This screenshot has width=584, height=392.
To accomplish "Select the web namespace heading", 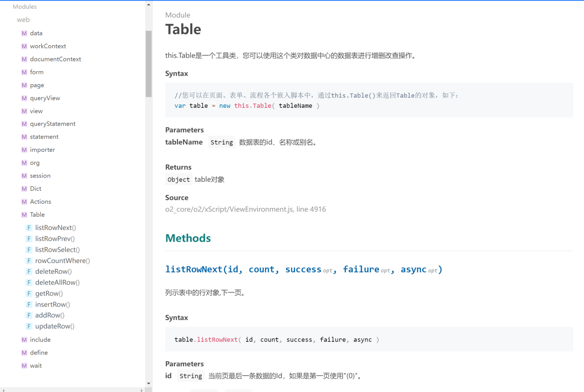I will coord(23,20).
